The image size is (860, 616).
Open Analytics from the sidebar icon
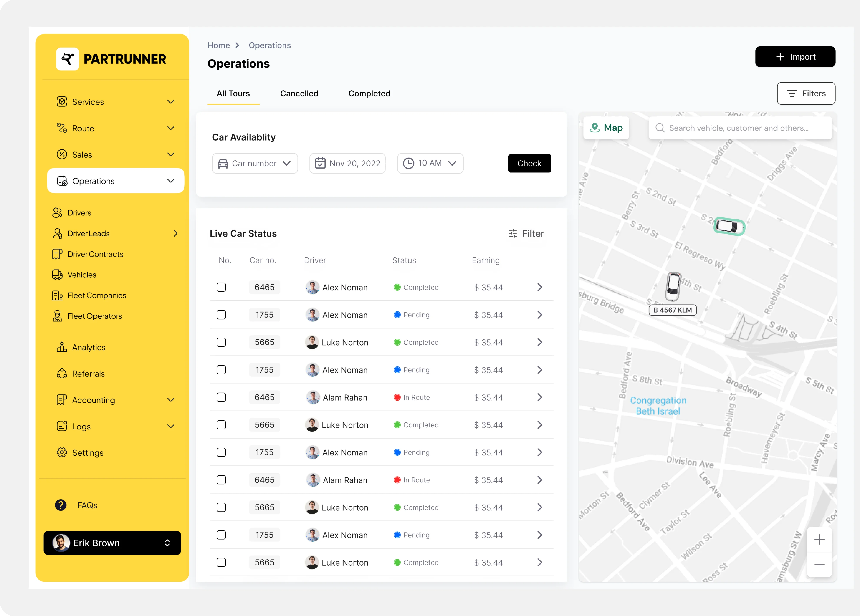pos(61,347)
